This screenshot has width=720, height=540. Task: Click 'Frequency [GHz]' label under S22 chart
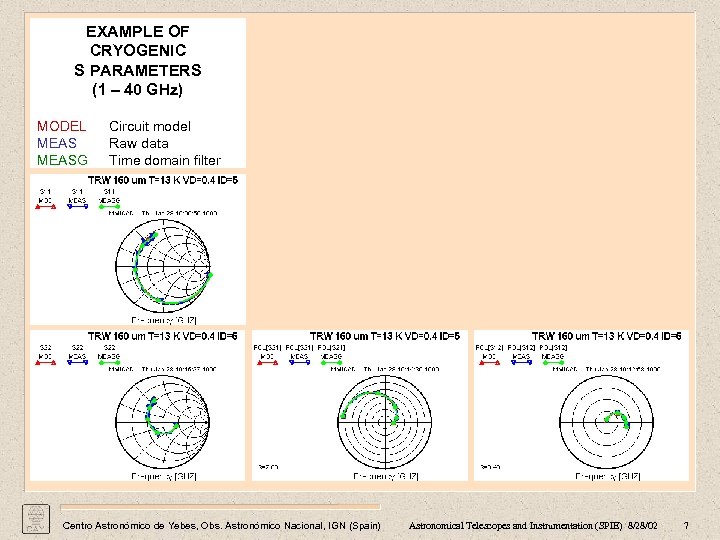point(164,476)
